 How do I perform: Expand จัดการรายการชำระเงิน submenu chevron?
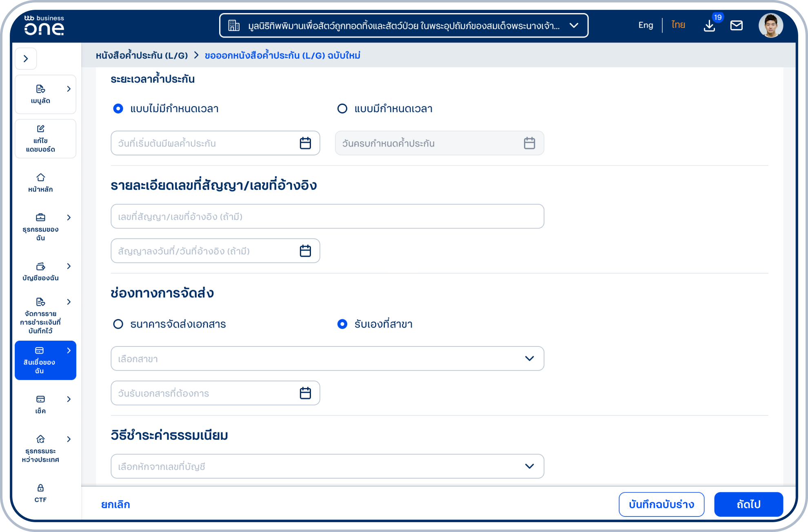coord(69,302)
